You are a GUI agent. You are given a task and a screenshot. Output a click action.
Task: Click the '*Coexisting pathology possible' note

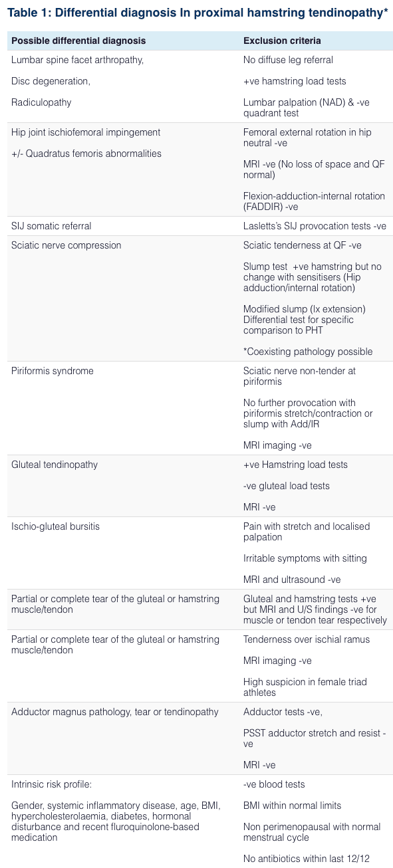click(x=308, y=352)
